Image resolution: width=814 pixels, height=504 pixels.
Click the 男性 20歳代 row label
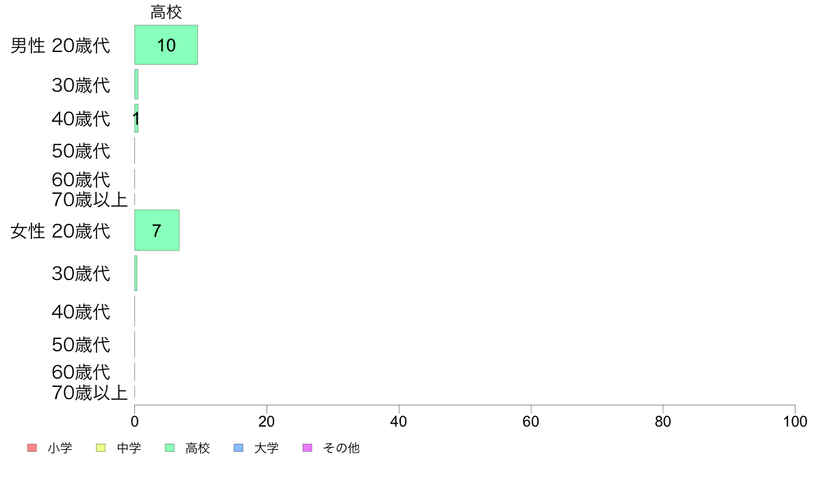coord(60,46)
